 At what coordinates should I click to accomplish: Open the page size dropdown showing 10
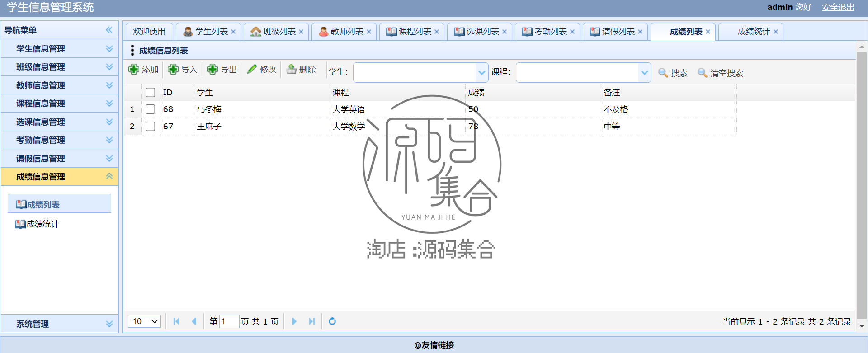145,321
